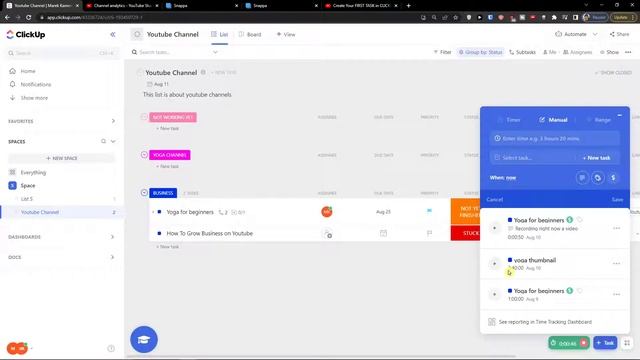Click Show Closed toggle
Image resolution: width=640 pixels, height=360 pixels.
[613, 73]
